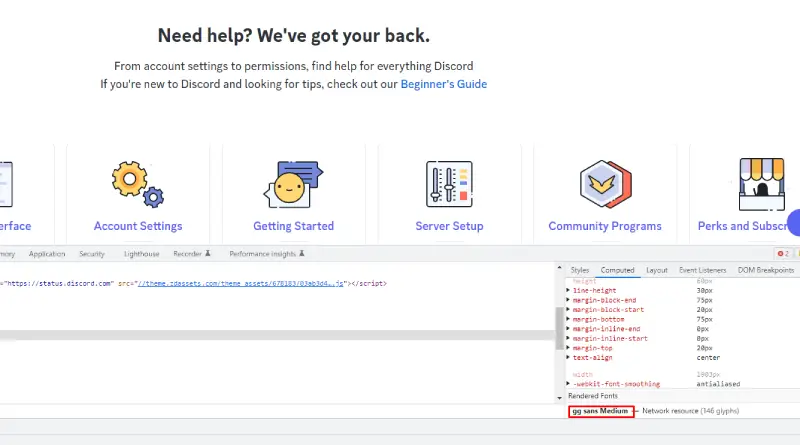
Task: Click the theme_assets script source link
Action: (240, 283)
